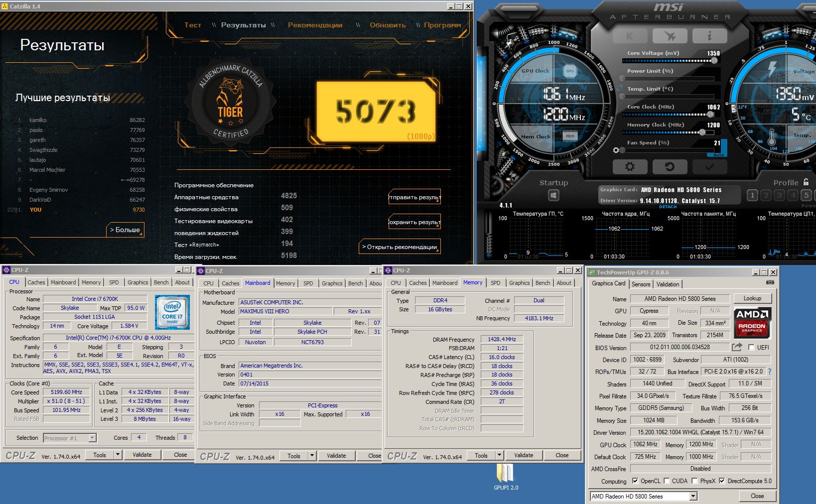Click the Catzilla 1.4 title bar icon
The width and height of the screenshot is (816, 504).
[5, 6]
